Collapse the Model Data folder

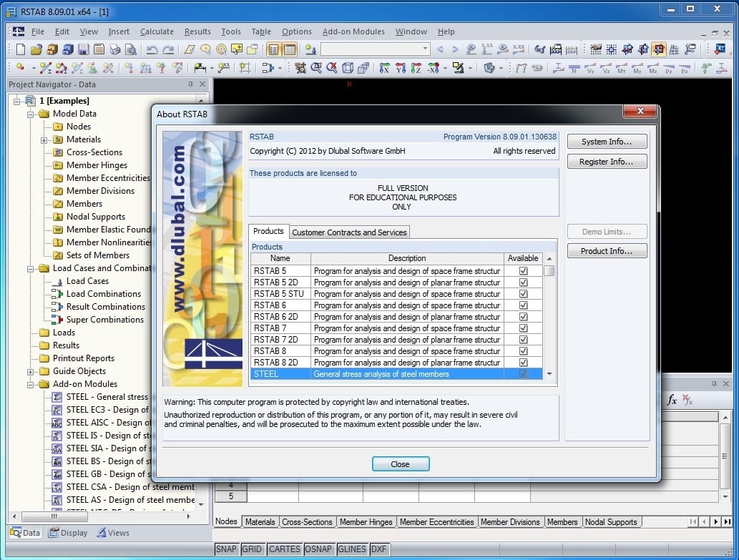(x=30, y=114)
